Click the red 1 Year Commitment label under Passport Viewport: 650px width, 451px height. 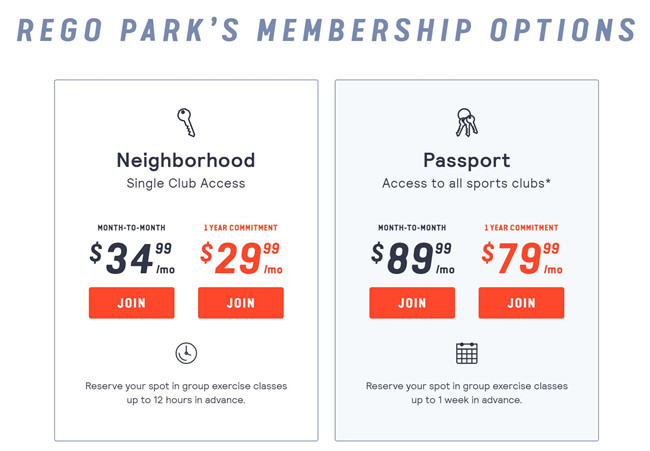click(521, 228)
